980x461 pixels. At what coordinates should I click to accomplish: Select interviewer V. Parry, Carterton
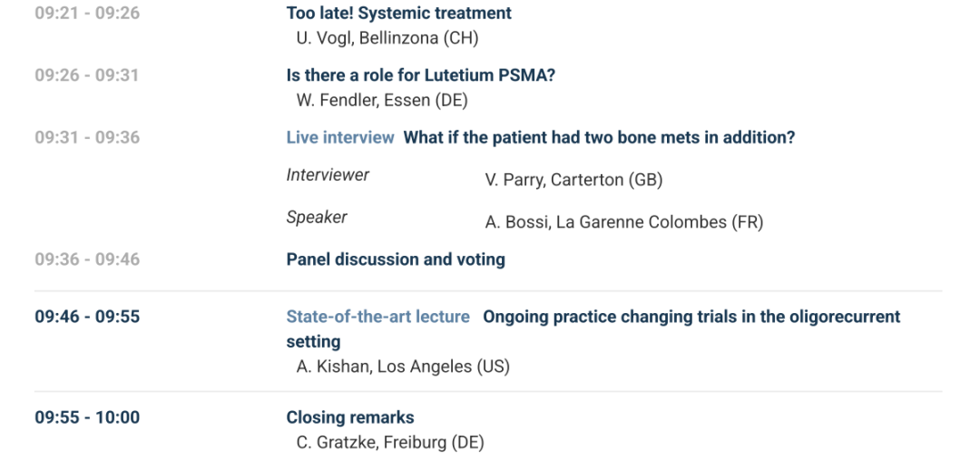[573, 180]
